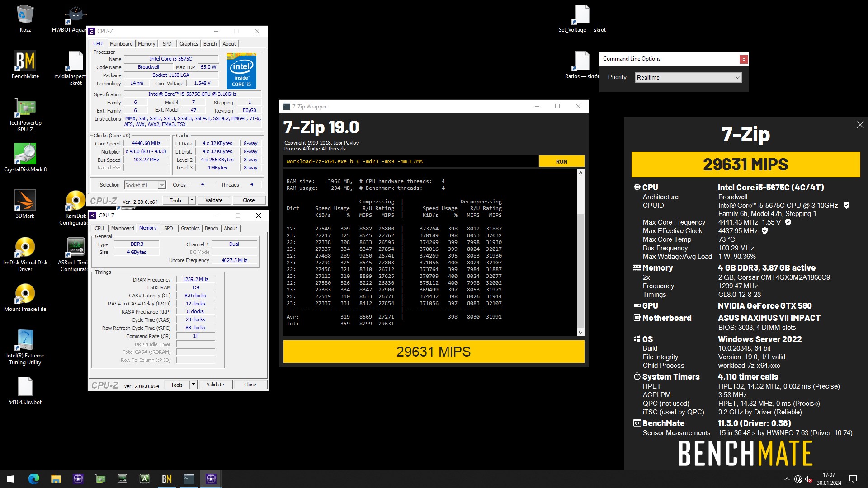This screenshot has height=488, width=868.
Task: Click Close button in Memory CPU-Z window
Action: 250,385
